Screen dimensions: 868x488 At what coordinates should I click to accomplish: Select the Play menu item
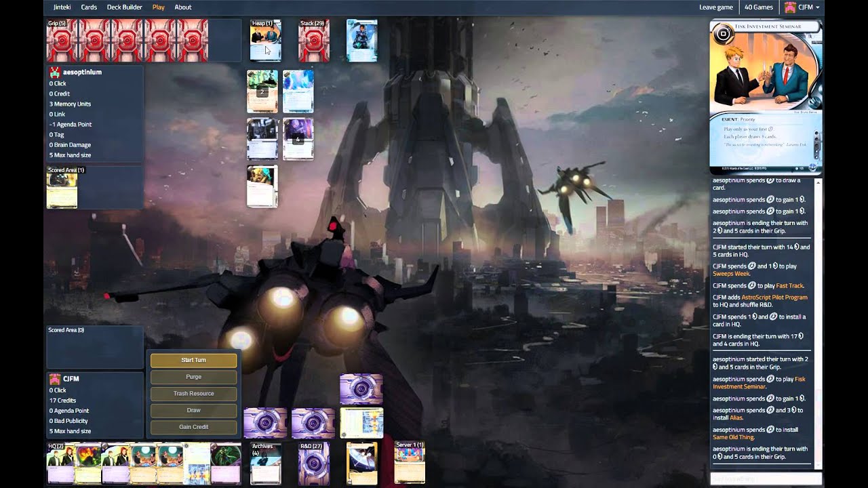coord(159,7)
